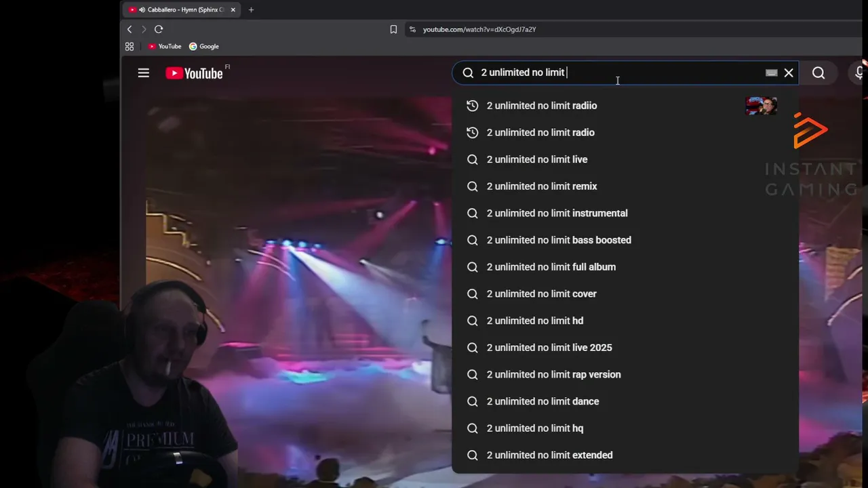This screenshot has height=488, width=868.
Task: Open the Google bookmark
Action: tap(204, 46)
